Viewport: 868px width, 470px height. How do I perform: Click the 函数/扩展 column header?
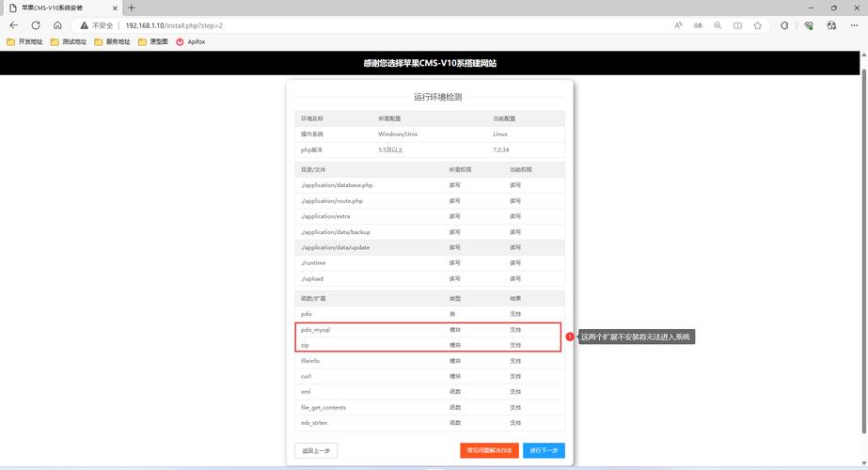[x=313, y=298]
